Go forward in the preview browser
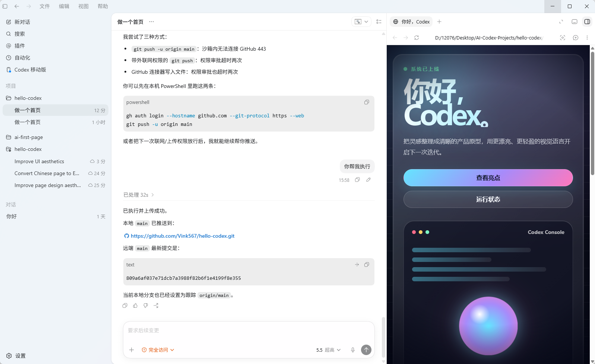The height and width of the screenshot is (364, 595). coord(406,38)
